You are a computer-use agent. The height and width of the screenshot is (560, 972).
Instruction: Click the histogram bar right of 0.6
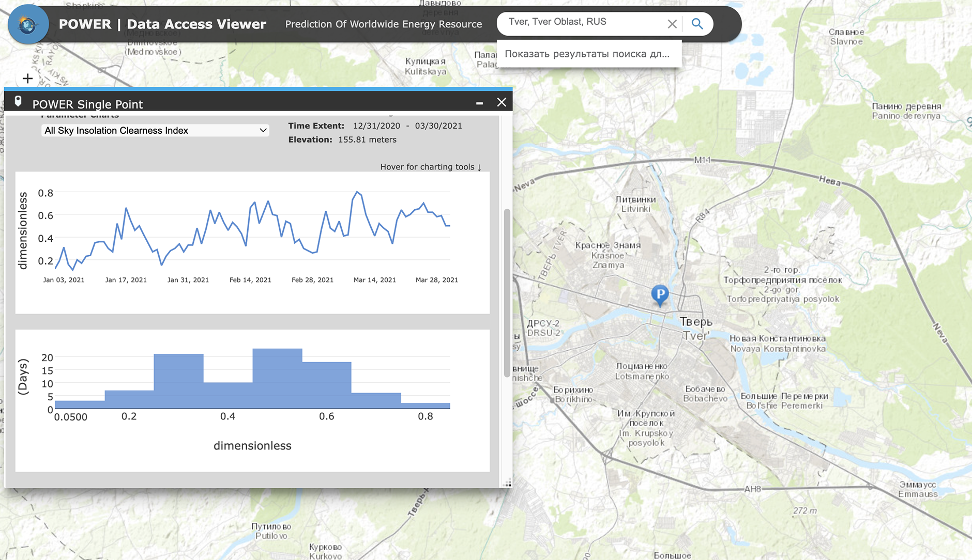376,401
